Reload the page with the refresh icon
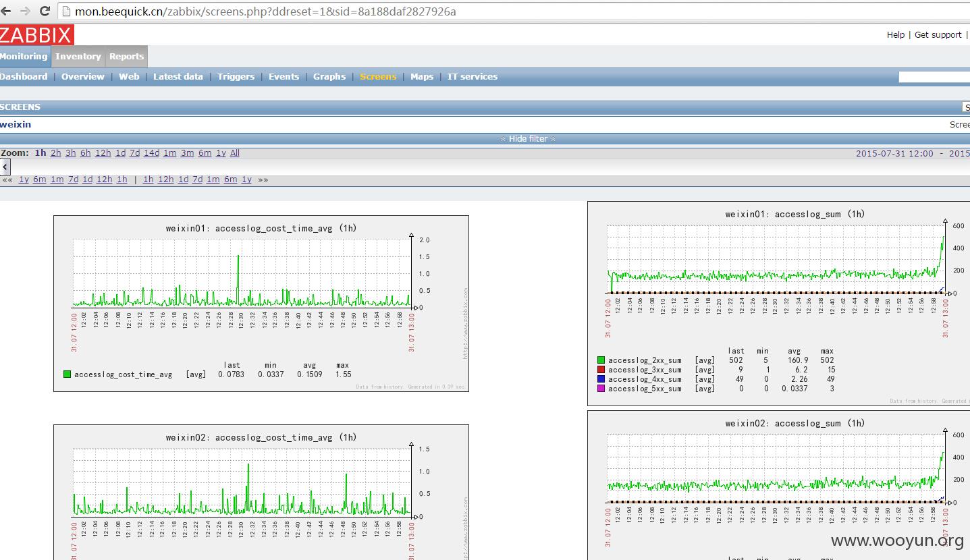This screenshot has height=560, width=970. (x=45, y=11)
